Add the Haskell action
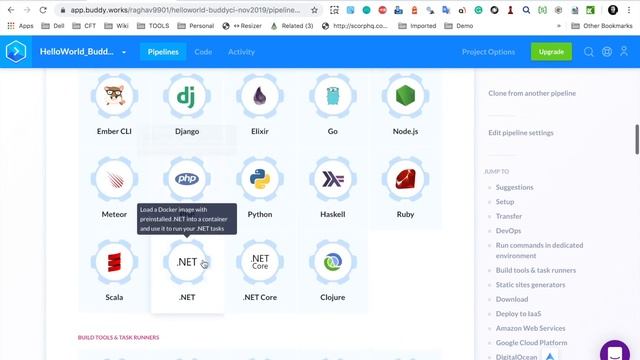 point(333,179)
